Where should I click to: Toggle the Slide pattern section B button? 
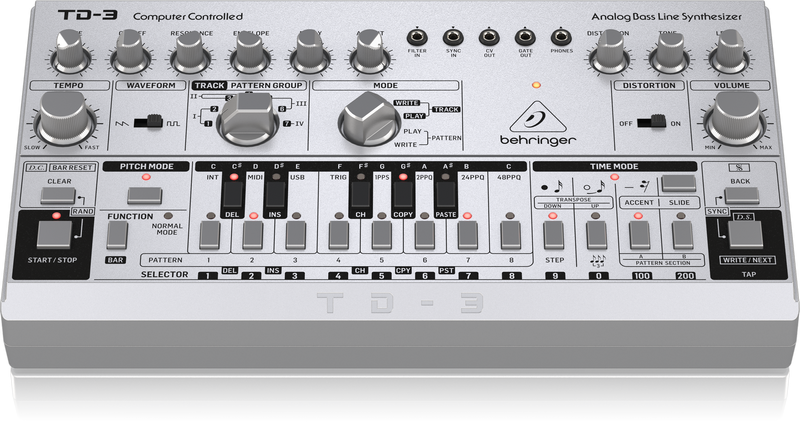pos(682,235)
